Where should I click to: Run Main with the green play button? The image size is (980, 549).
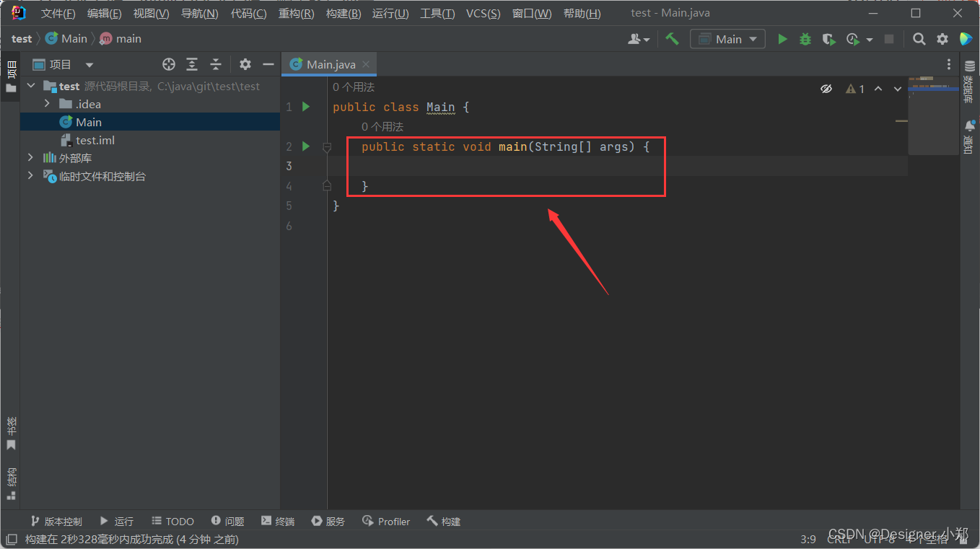tap(782, 39)
